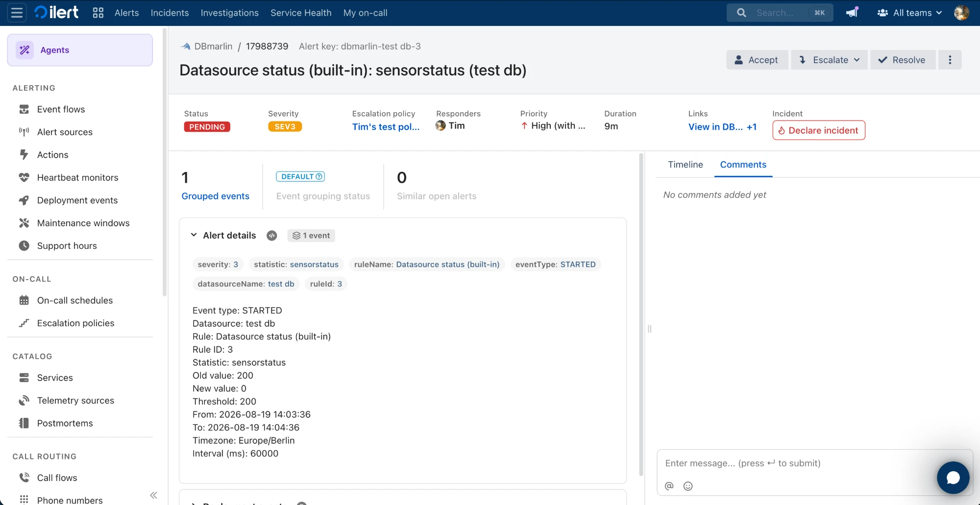This screenshot has height=505, width=980.
Task: Open Service Health in top navigation
Action: click(x=301, y=13)
